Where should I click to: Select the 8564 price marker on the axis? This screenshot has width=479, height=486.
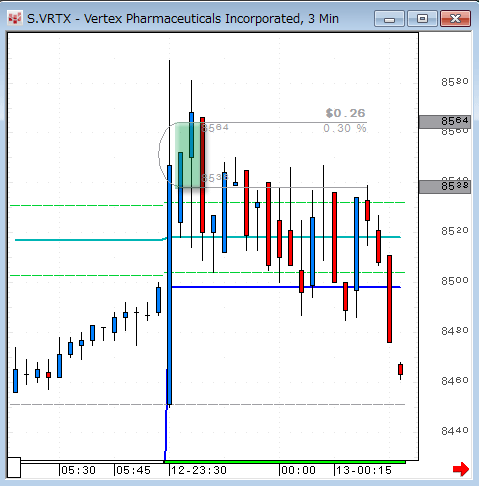pos(445,121)
